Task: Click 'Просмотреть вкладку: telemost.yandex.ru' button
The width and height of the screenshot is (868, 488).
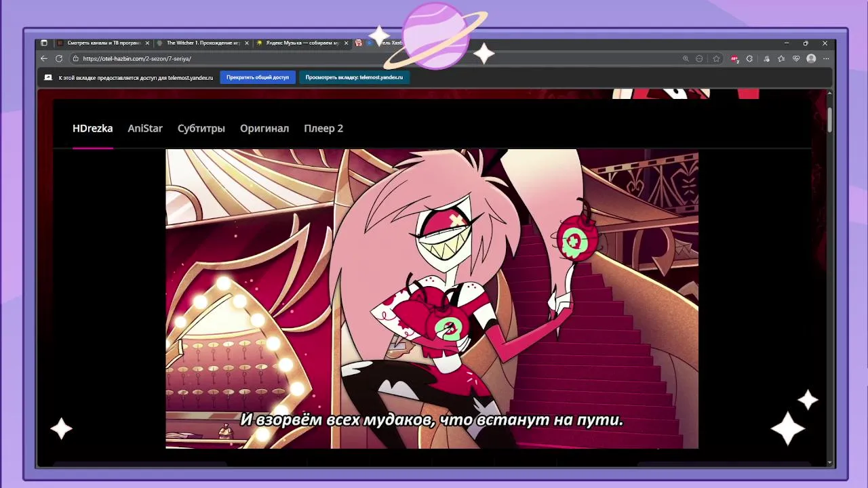Action: (354, 77)
